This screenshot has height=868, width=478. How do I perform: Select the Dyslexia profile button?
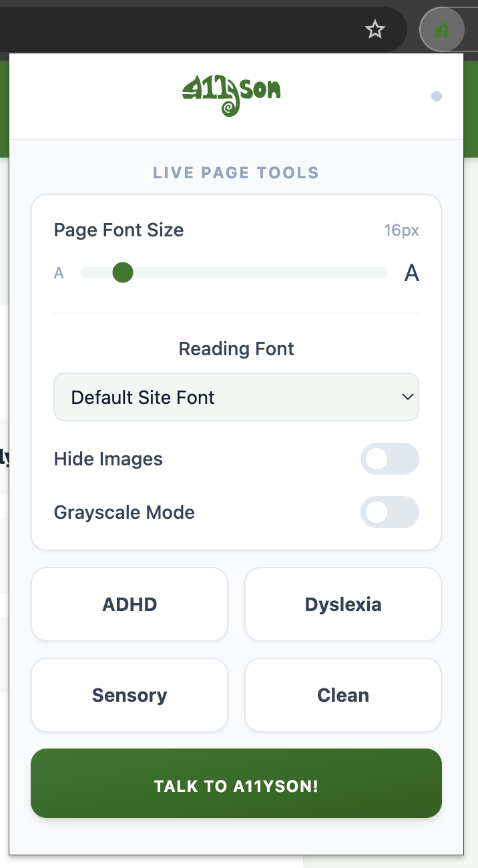(343, 604)
